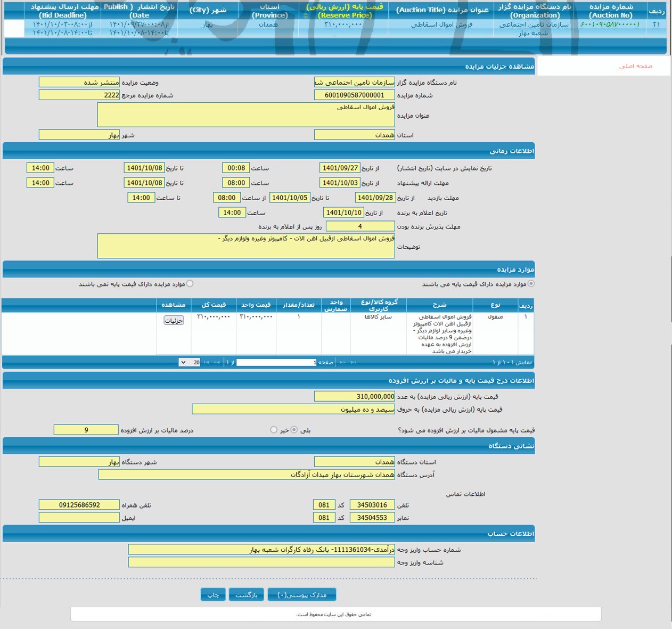Select 'items have no base price' radio
The image size is (672, 629).
pos(190,284)
